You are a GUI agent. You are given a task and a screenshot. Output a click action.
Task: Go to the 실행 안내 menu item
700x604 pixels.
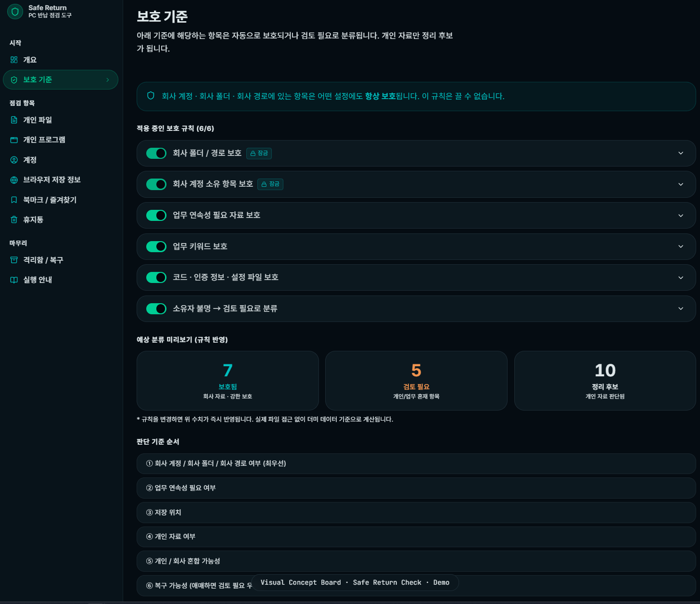[38, 280]
